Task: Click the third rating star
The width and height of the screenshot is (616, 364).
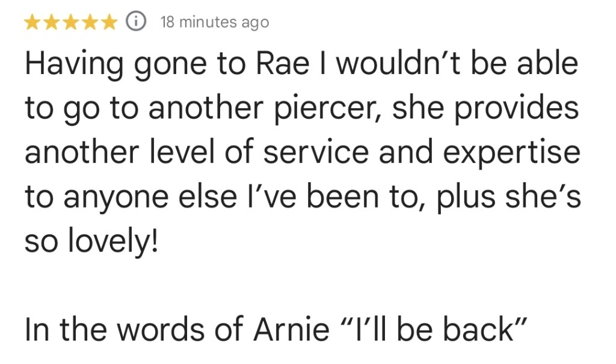Action: pos(72,22)
